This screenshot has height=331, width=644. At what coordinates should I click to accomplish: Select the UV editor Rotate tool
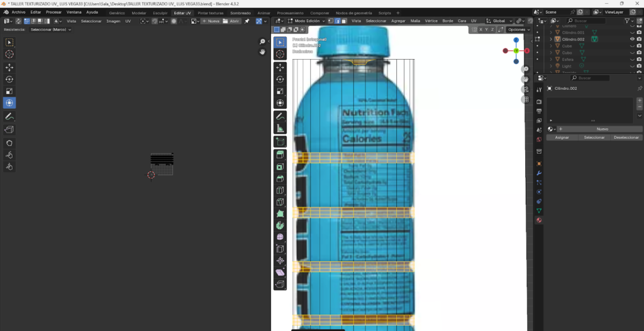click(x=9, y=80)
